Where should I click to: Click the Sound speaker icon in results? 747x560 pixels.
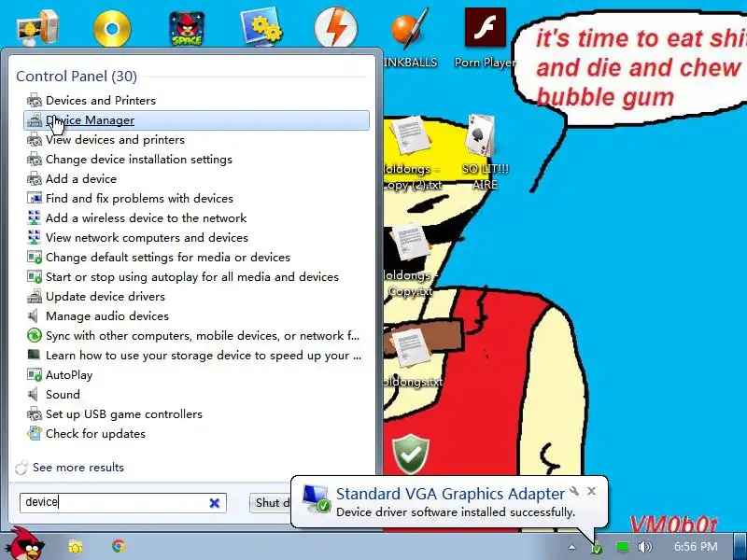34,394
